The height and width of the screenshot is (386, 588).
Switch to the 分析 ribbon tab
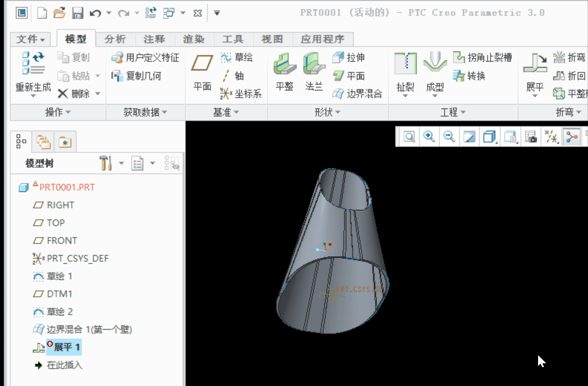[x=115, y=39]
